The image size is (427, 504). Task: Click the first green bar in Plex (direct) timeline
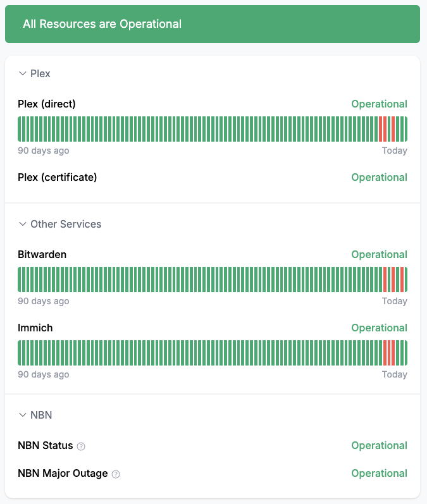pyautogui.click(x=20, y=129)
